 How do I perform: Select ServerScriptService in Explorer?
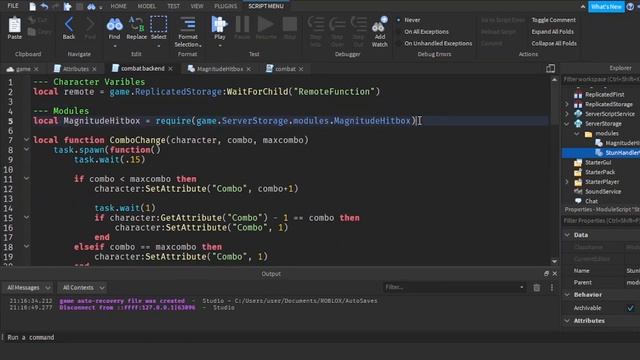point(610,114)
